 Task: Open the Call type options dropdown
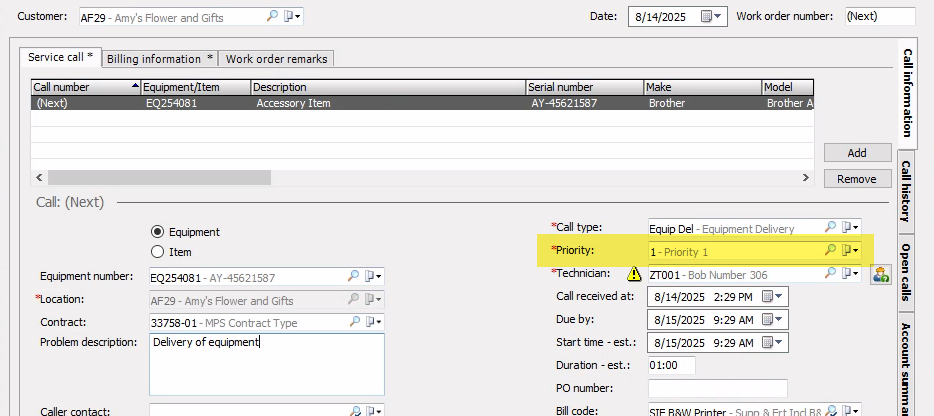pos(850,228)
